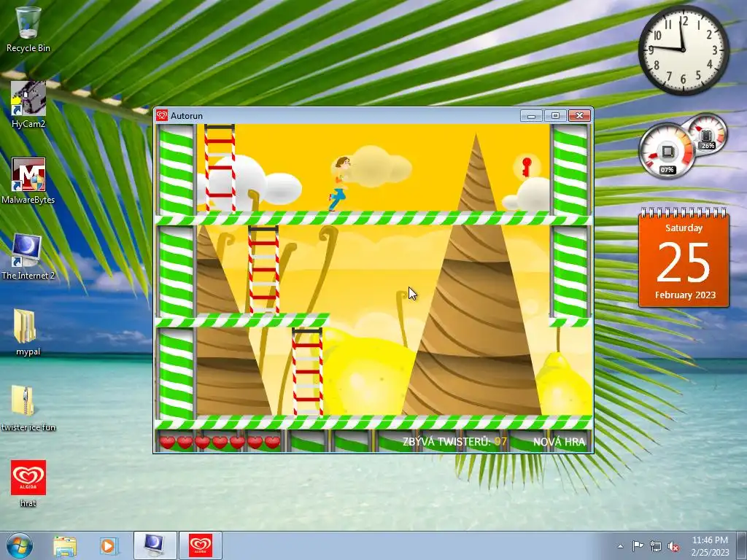747x560 pixels.
Task: Open the network tray icon
Action: (656, 546)
